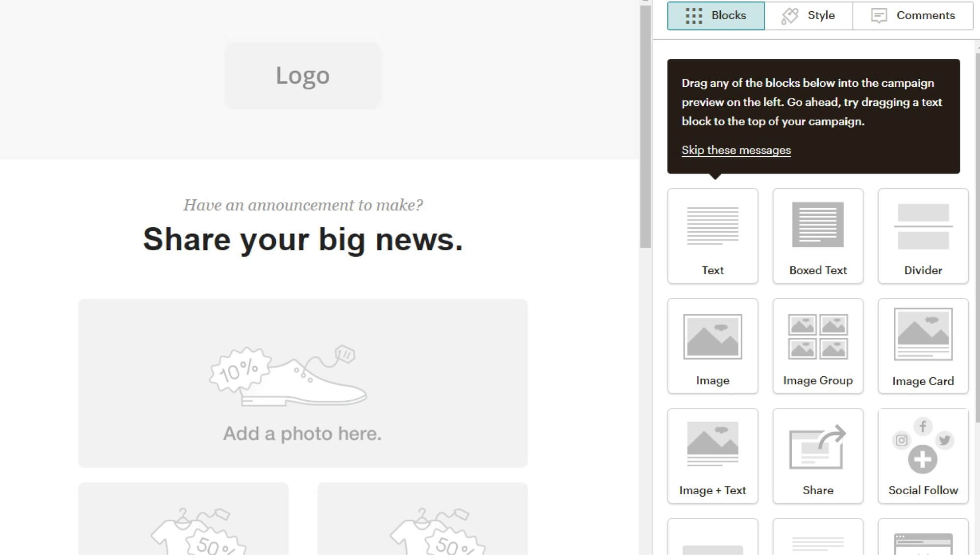Click the Add a photo here area
This screenshot has width=980, height=555.
point(302,382)
